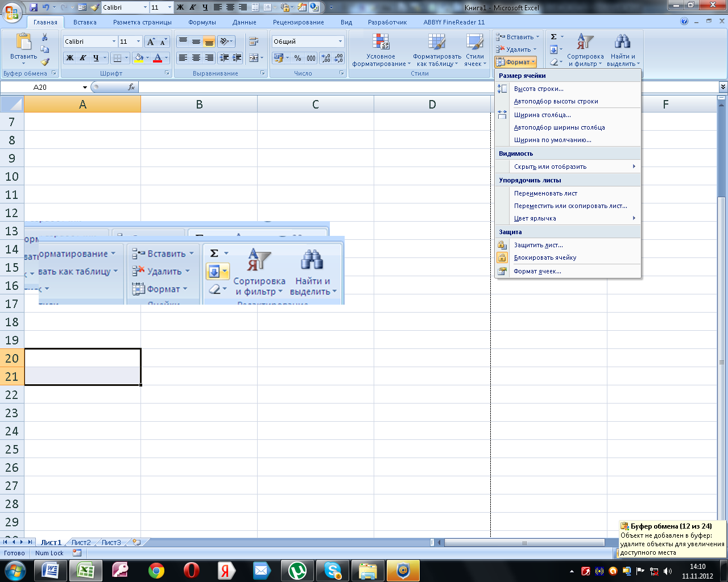This screenshot has height=582, width=728.
Task: Choose Защитить лист... menu item
Action: (568, 245)
